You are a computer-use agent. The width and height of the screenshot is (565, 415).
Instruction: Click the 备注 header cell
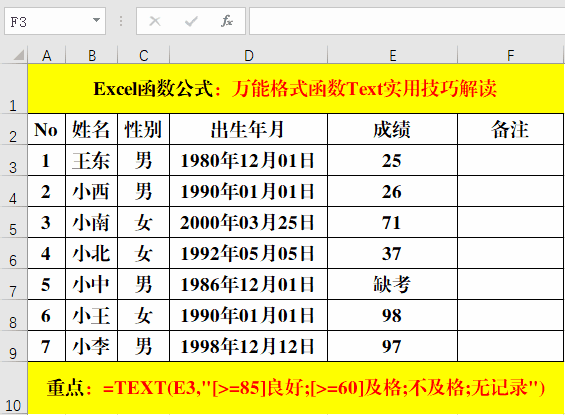510,129
